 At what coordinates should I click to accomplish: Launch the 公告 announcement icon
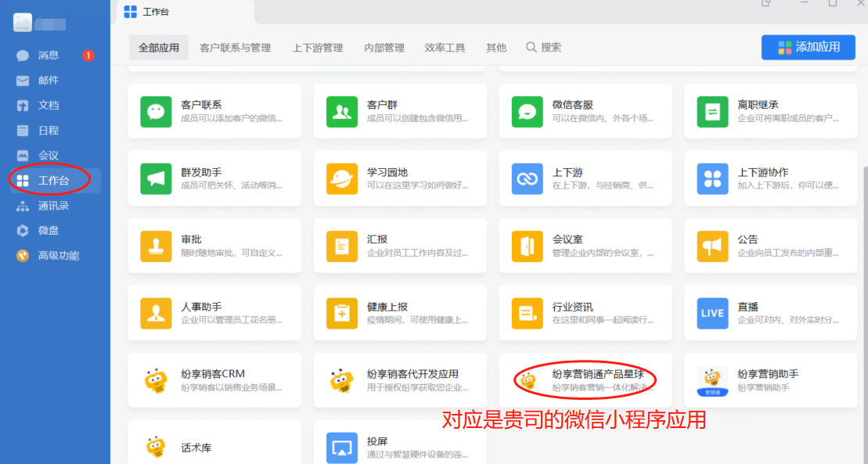712,246
